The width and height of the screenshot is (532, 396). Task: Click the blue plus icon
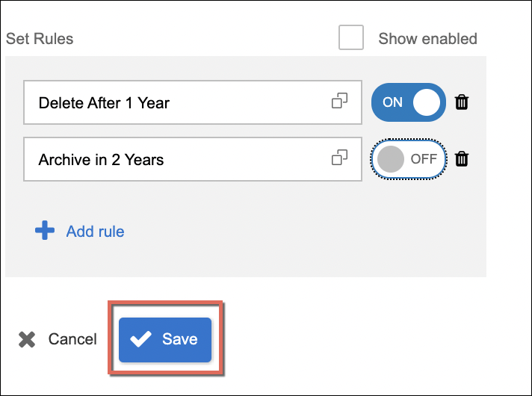tap(45, 231)
